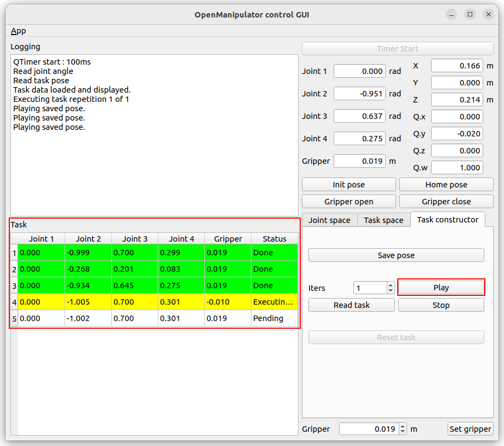Stop the running task
Image resolution: width=504 pixels, height=446 pixels.
(440, 305)
